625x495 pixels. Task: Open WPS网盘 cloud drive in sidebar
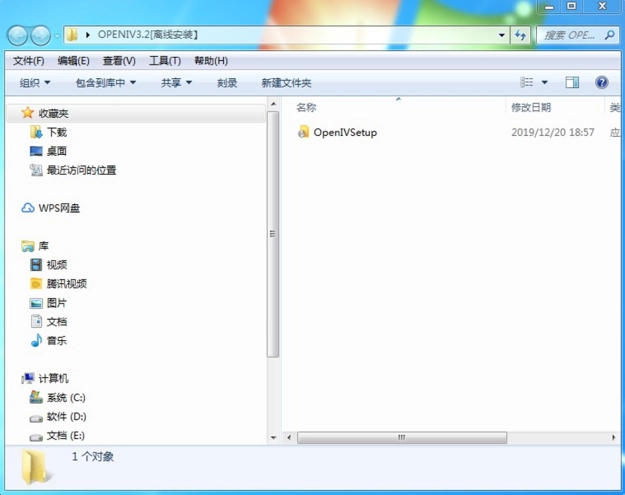tap(58, 208)
